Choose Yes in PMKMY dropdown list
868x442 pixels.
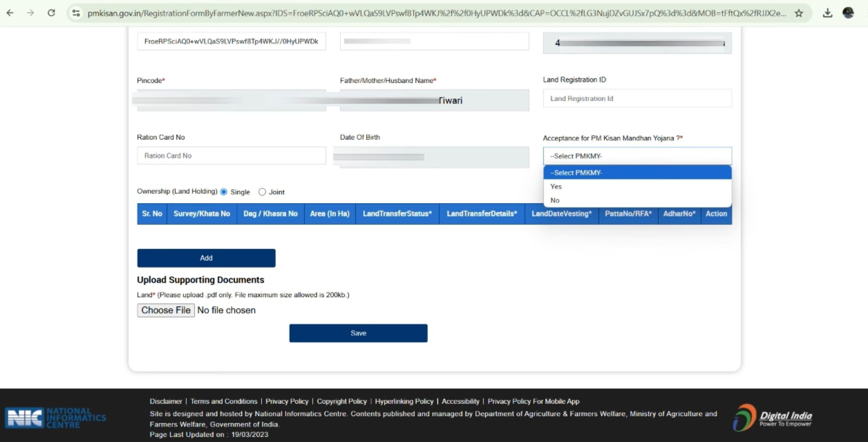point(556,187)
